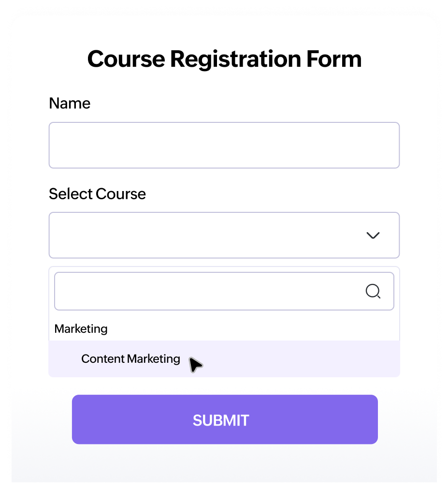
Task: Click the highlighted Content Marketing row
Action: pos(224,359)
